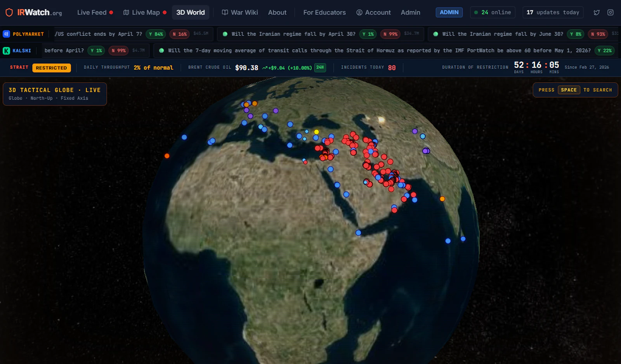Click the blue marker off Portugal's coast
This screenshot has height=364, width=621.
(184, 137)
